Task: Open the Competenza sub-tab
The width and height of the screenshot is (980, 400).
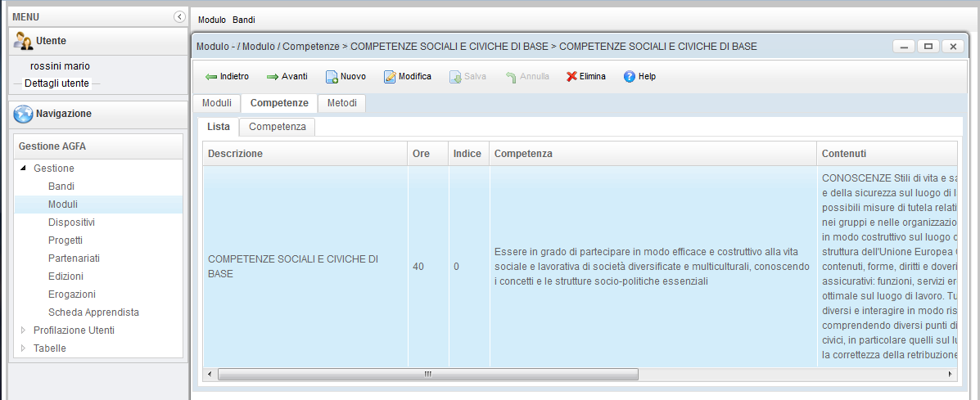Action: (x=278, y=127)
